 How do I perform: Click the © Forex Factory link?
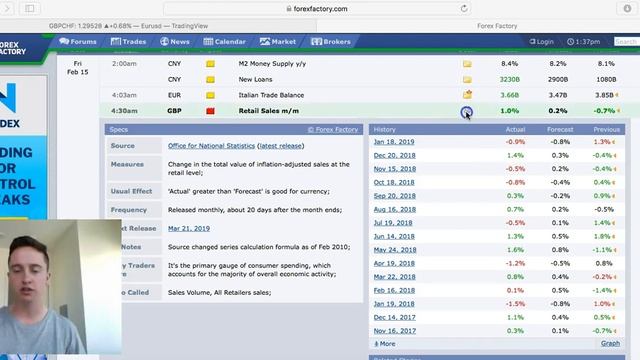click(x=333, y=129)
